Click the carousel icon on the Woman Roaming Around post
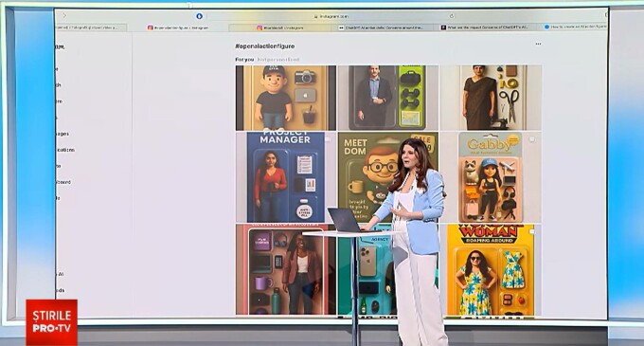Screen dimensions: 644x346 click(532, 231)
